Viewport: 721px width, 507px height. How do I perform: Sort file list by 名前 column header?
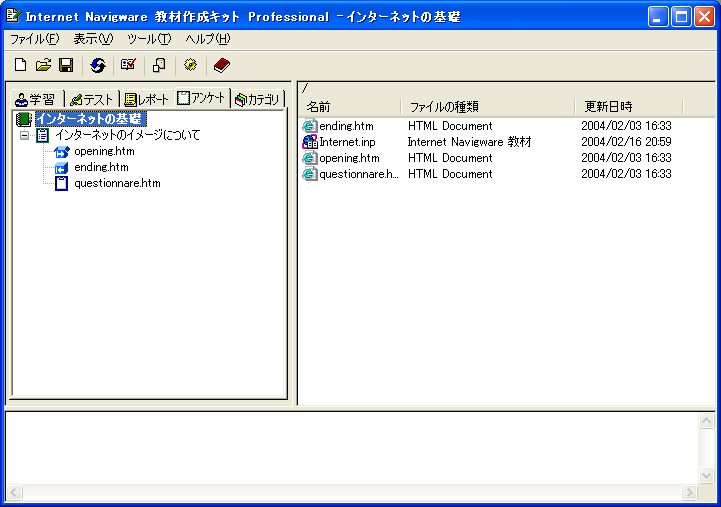coord(351,107)
